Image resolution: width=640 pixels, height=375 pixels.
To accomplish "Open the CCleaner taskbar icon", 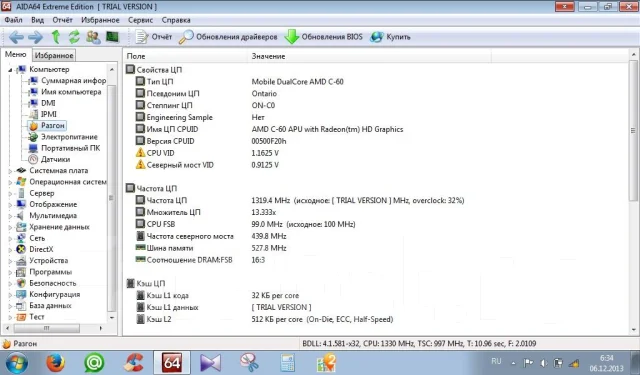I will click(133, 363).
